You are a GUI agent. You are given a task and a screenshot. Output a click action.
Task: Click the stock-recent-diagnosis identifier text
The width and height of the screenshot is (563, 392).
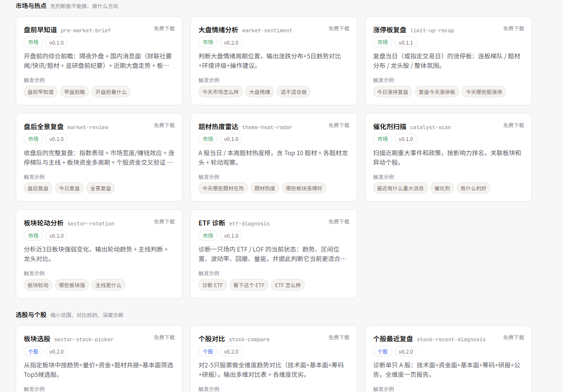coord(451,340)
